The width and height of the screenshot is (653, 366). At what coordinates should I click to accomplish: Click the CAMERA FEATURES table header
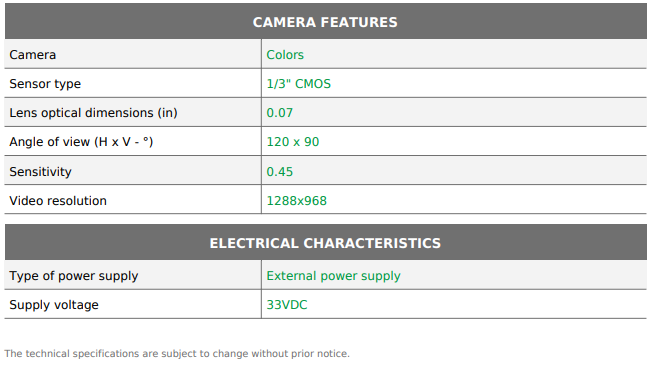pyautogui.click(x=325, y=22)
